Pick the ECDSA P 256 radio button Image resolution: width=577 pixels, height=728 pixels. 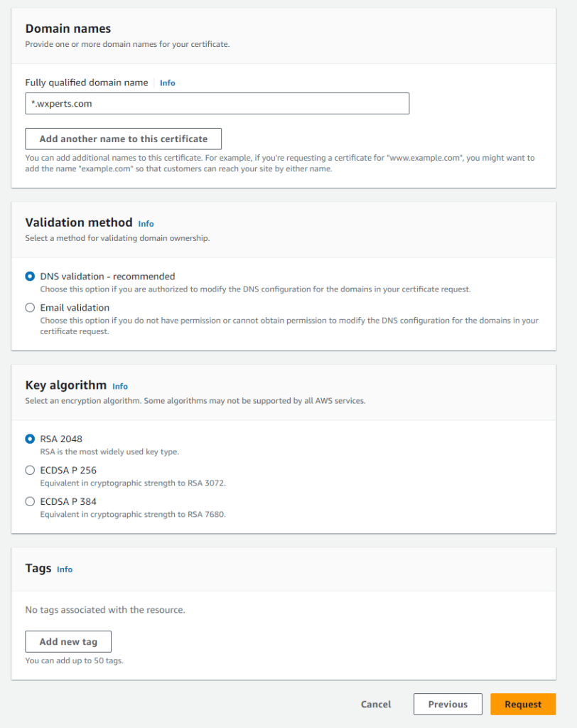point(30,470)
